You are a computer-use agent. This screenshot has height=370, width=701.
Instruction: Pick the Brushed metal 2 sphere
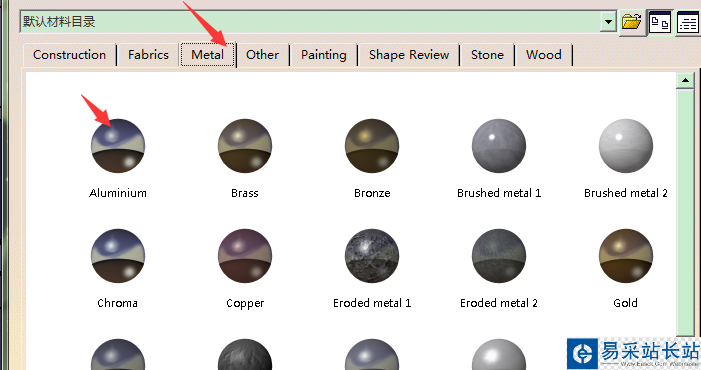626,146
